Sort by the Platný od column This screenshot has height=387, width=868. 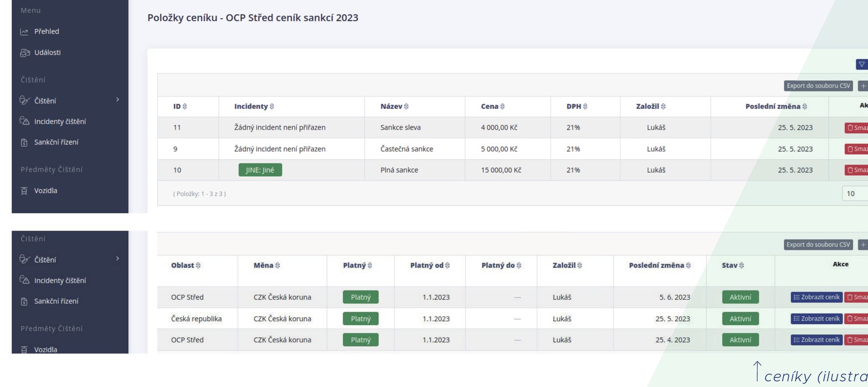coord(430,265)
